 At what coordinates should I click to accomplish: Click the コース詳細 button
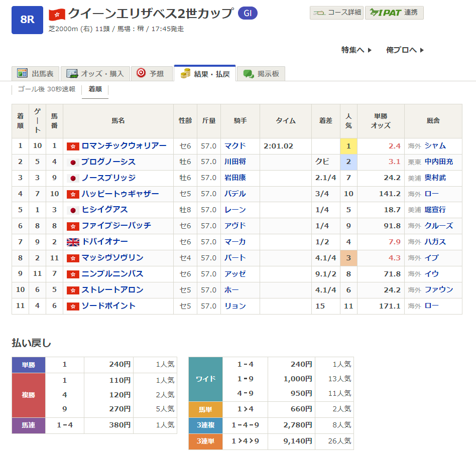(336, 13)
